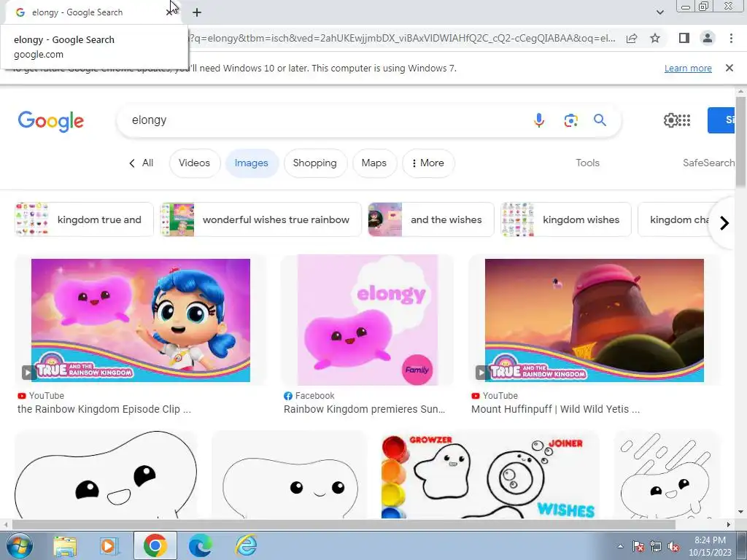This screenshot has height=560, width=747.
Task: Open Microsoft Edge from the taskbar
Action: pyautogui.click(x=200, y=545)
